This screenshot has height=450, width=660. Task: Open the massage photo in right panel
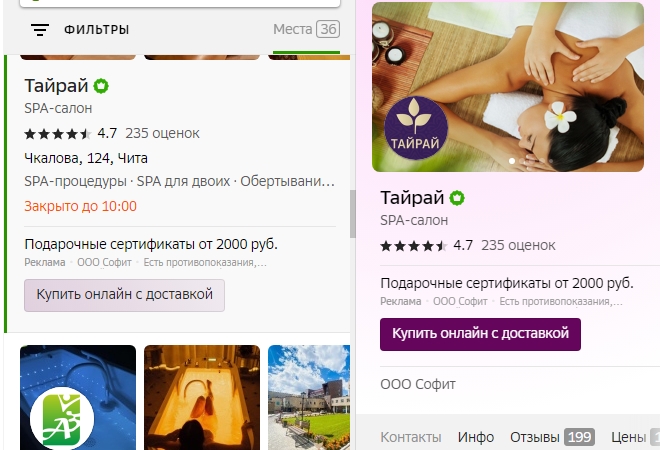point(540,70)
